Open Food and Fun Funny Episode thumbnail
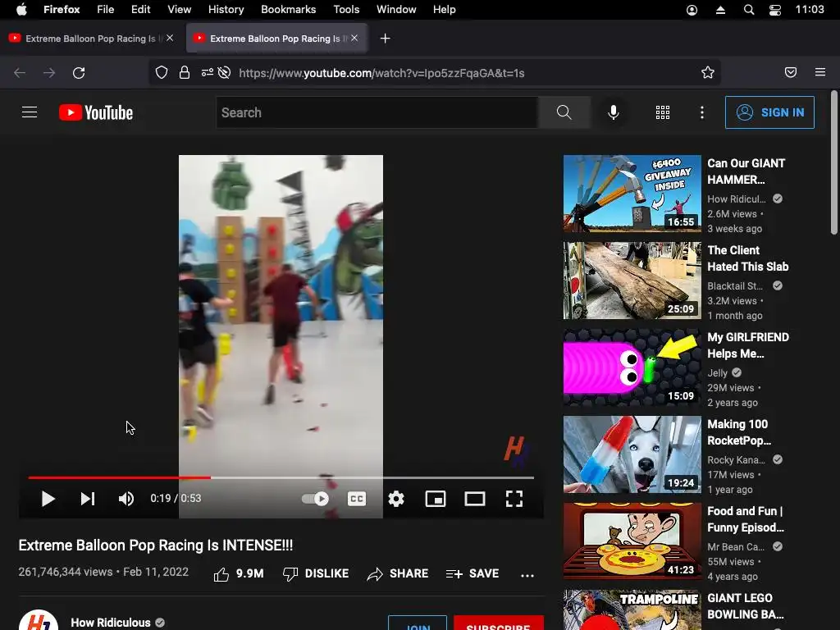The width and height of the screenshot is (840, 630). 632,541
